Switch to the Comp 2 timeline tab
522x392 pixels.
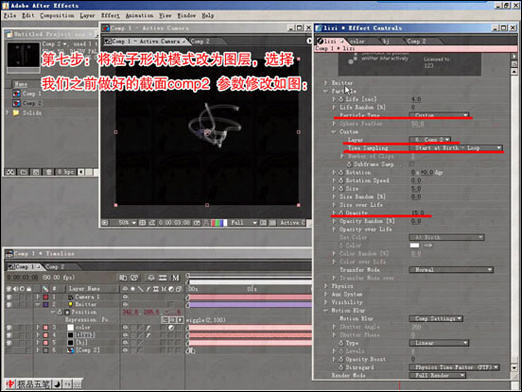pyautogui.click(x=56, y=267)
